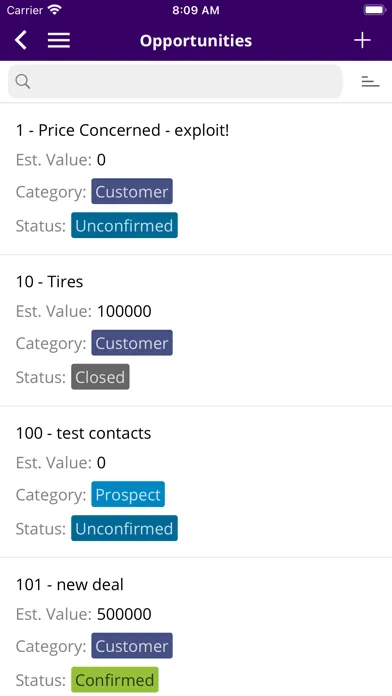
Task: Select the Est. Value 500000 row
Action: 84,614
